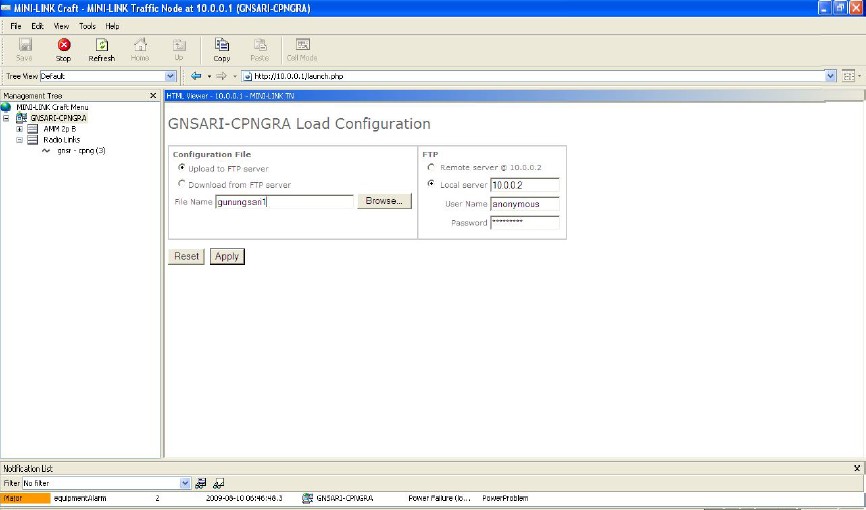Click the node icon in the notification row

pyautogui.click(x=308, y=498)
